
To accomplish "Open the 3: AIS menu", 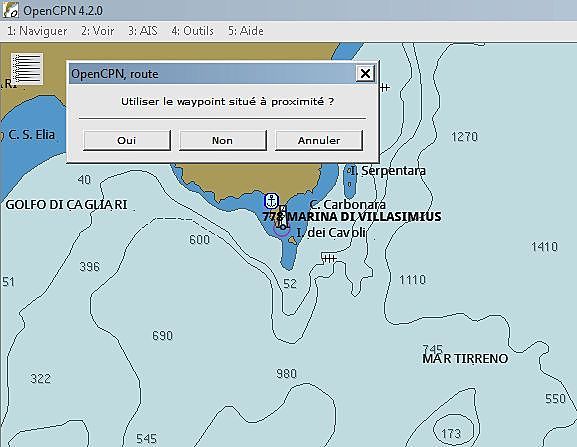I will tap(143, 31).
